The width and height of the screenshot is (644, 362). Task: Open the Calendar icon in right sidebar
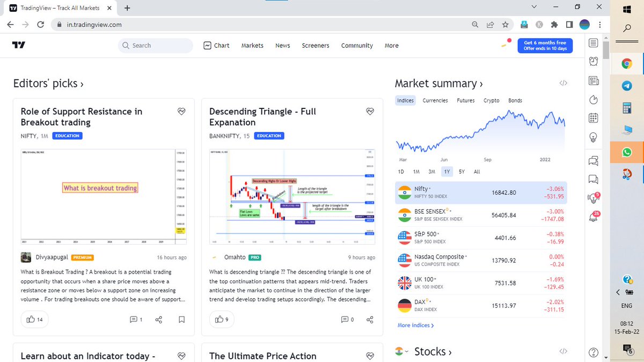[593, 119]
